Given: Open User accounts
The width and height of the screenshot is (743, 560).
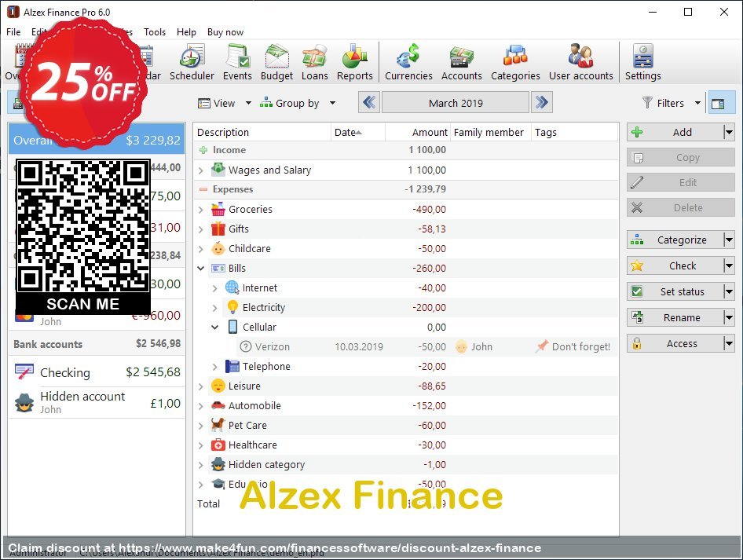Looking at the screenshot, I should coord(581,63).
